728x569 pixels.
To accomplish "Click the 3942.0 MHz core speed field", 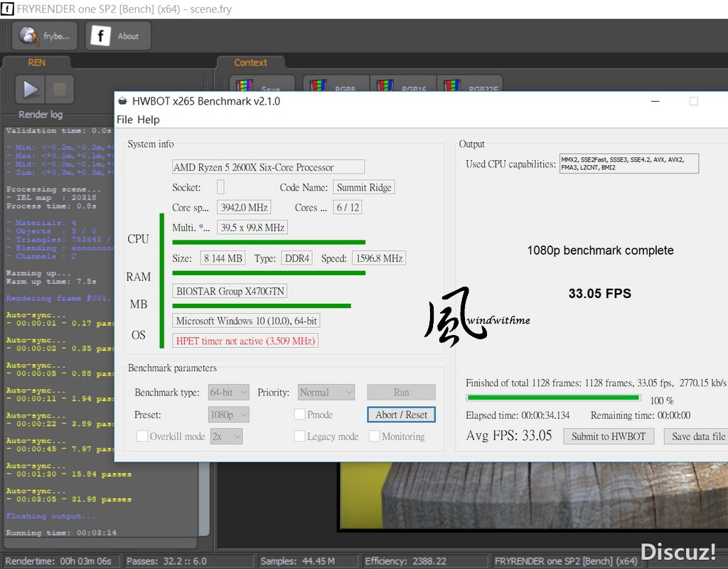I will click(245, 208).
